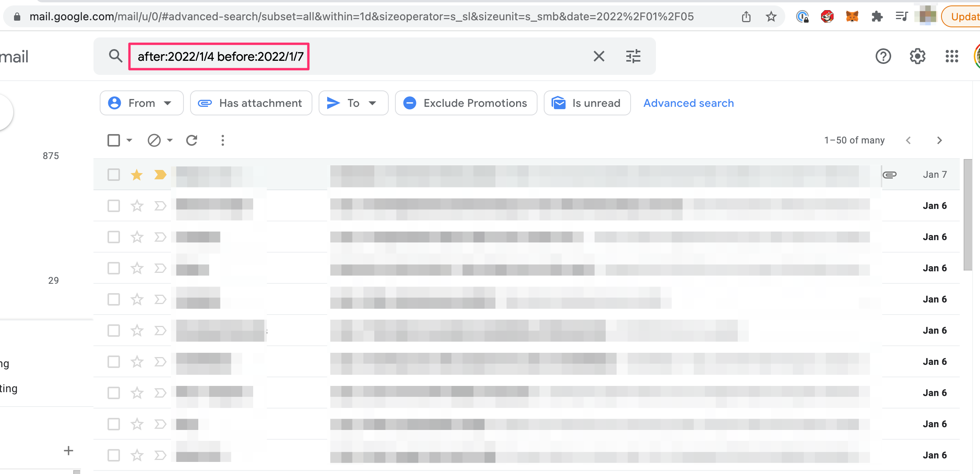Star the second email from Jan 6
The image size is (980, 474).
(137, 237)
